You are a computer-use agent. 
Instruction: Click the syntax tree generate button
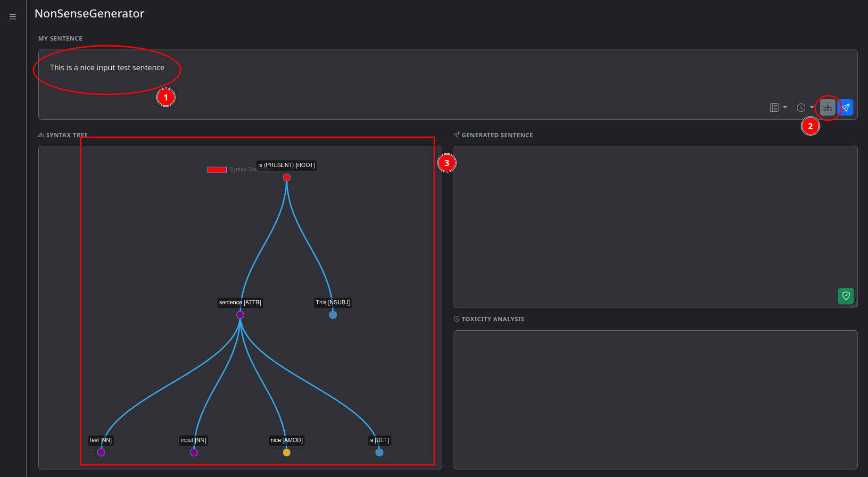[827, 108]
